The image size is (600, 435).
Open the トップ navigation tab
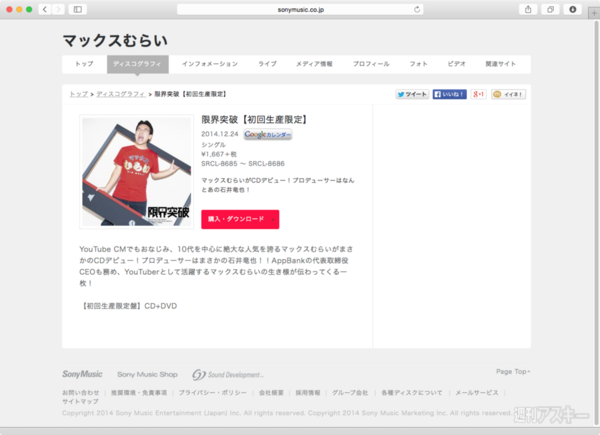84,64
